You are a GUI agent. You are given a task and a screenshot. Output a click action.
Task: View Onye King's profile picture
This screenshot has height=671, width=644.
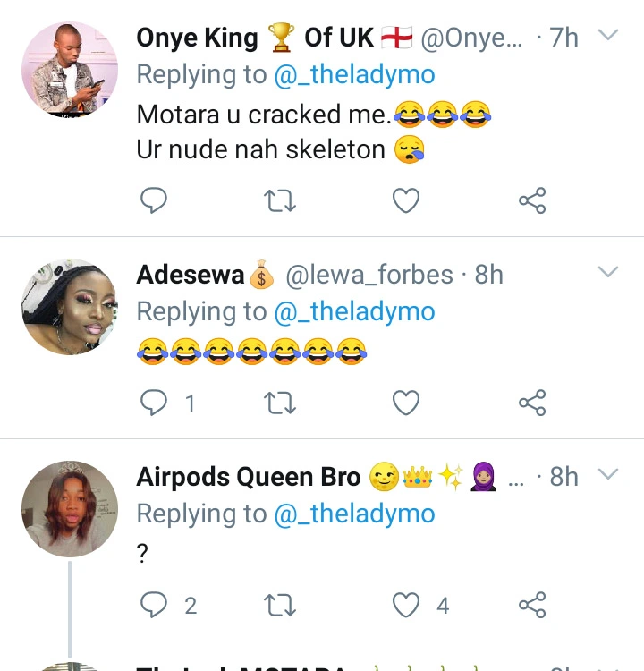click(69, 69)
